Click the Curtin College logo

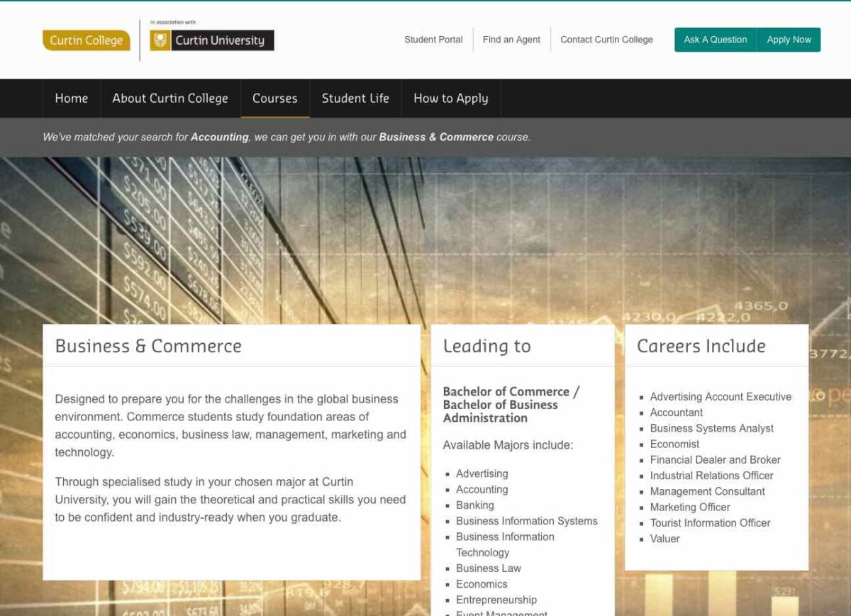pyautogui.click(x=86, y=40)
